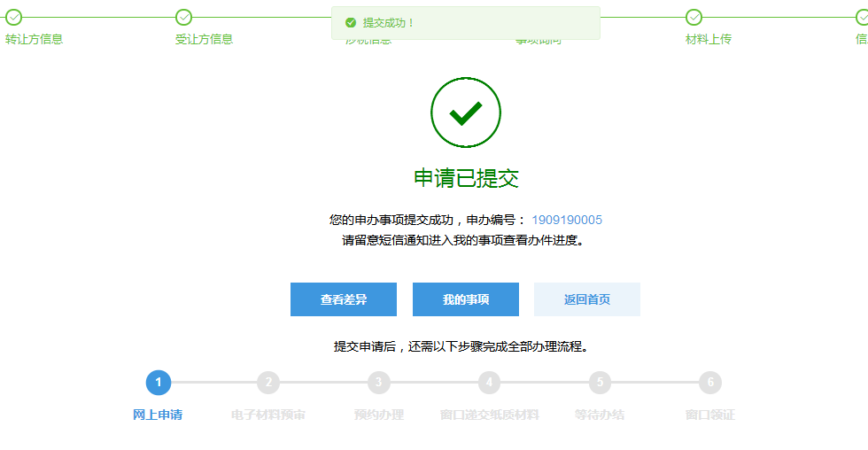Return home via 返回首页 button
Viewport: 868px width, 450px height.
(586, 299)
